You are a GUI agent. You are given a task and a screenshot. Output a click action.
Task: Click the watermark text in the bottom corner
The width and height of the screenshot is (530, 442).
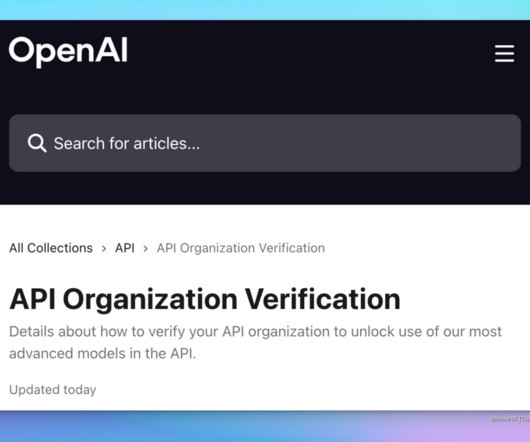click(x=510, y=419)
